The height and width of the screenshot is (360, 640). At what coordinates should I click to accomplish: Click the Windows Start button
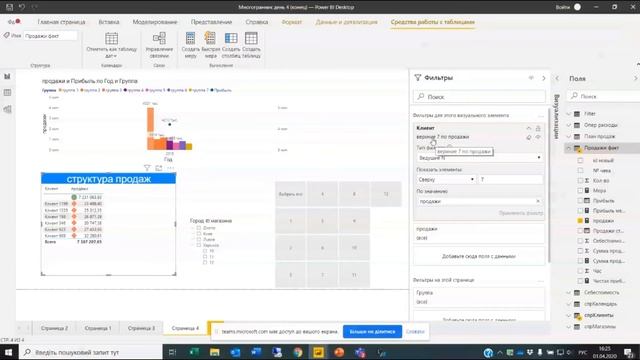click(9, 352)
